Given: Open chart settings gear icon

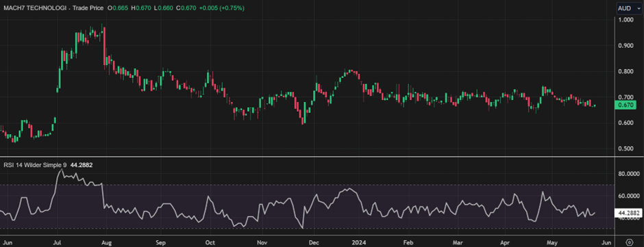Looking at the screenshot, I should (630, 242).
